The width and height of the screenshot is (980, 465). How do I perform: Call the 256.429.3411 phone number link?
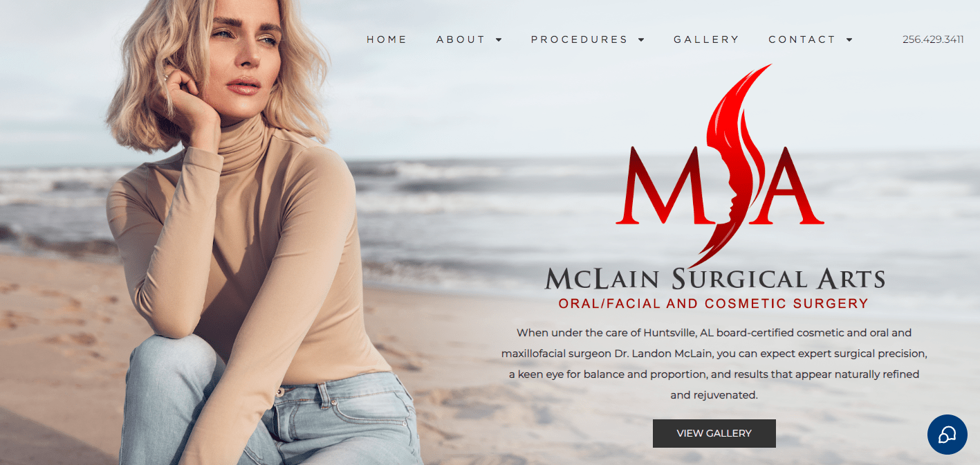click(x=933, y=39)
